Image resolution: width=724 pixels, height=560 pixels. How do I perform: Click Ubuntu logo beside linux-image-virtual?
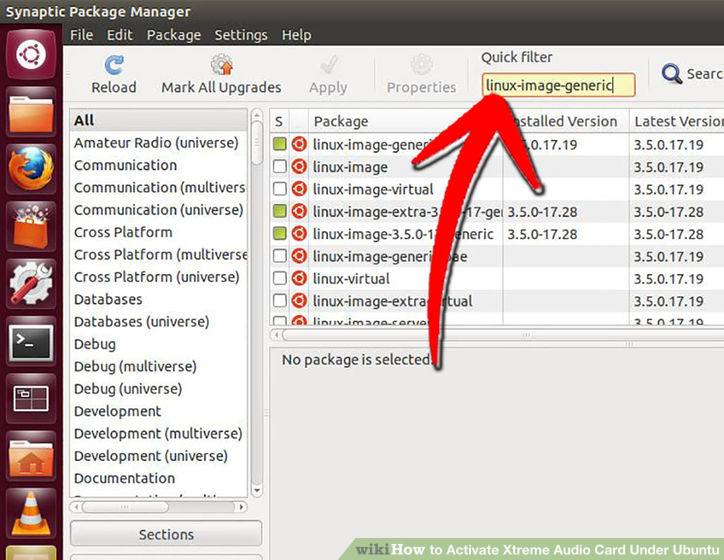tap(299, 189)
